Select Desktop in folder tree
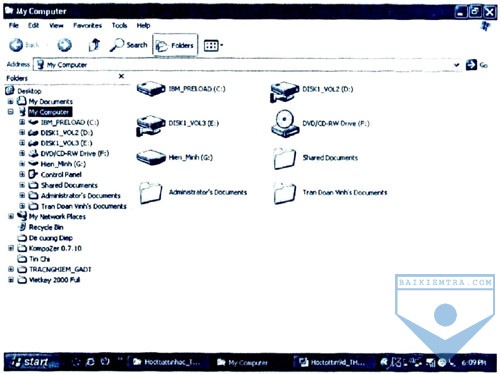This screenshot has width=500, height=374. [29, 91]
